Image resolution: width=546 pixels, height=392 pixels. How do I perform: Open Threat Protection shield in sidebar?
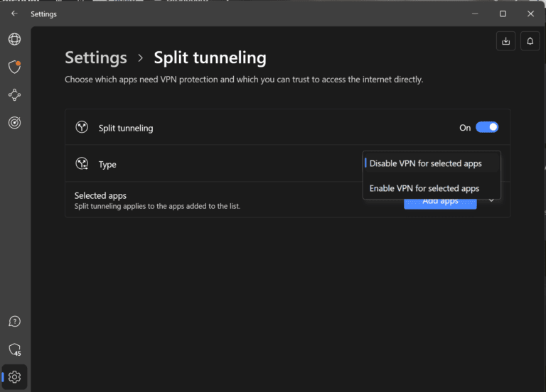[x=14, y=67]
